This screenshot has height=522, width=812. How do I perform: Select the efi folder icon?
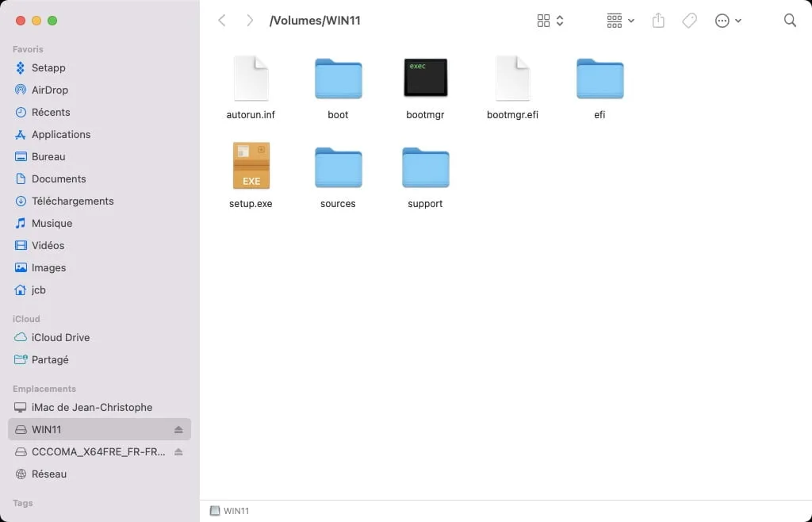(599, 79)
